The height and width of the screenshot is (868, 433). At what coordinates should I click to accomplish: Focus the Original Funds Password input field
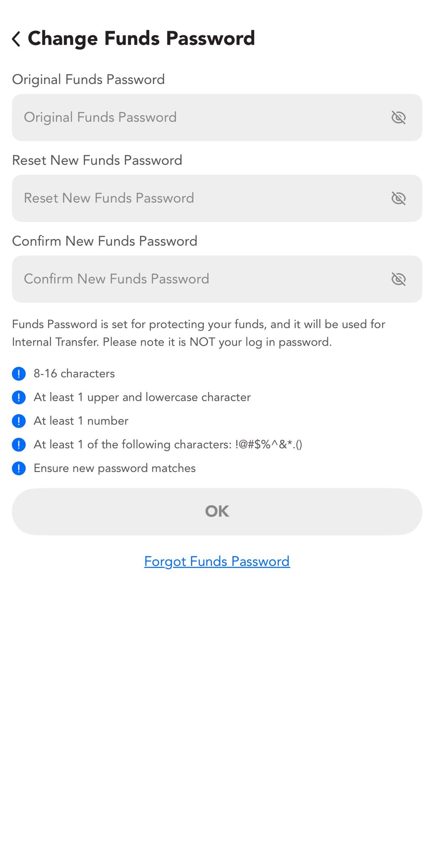click(201, 118)
